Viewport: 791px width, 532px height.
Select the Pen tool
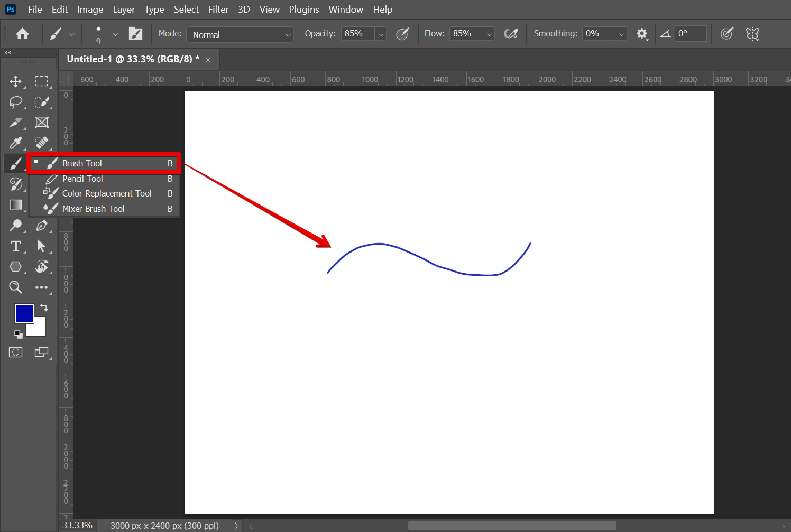pyautogui.click(x=42, y=226)
